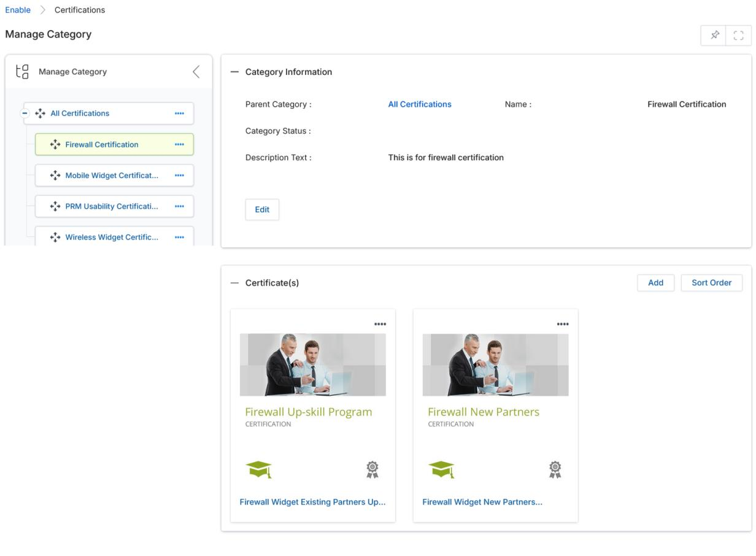Collapse the Manage Category side panel
This screenshot has height=556, width=756.
click(x=196, y=72)
